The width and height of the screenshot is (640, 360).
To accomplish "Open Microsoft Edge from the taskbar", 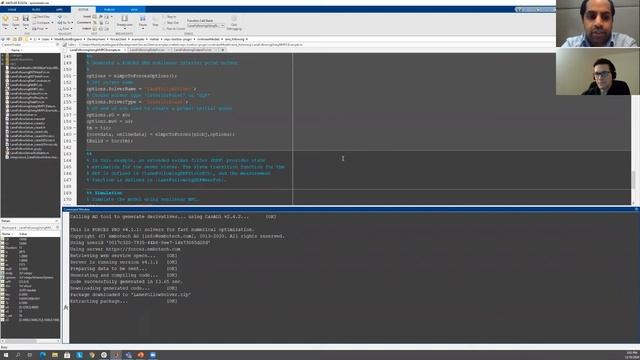I will [42, 355].
